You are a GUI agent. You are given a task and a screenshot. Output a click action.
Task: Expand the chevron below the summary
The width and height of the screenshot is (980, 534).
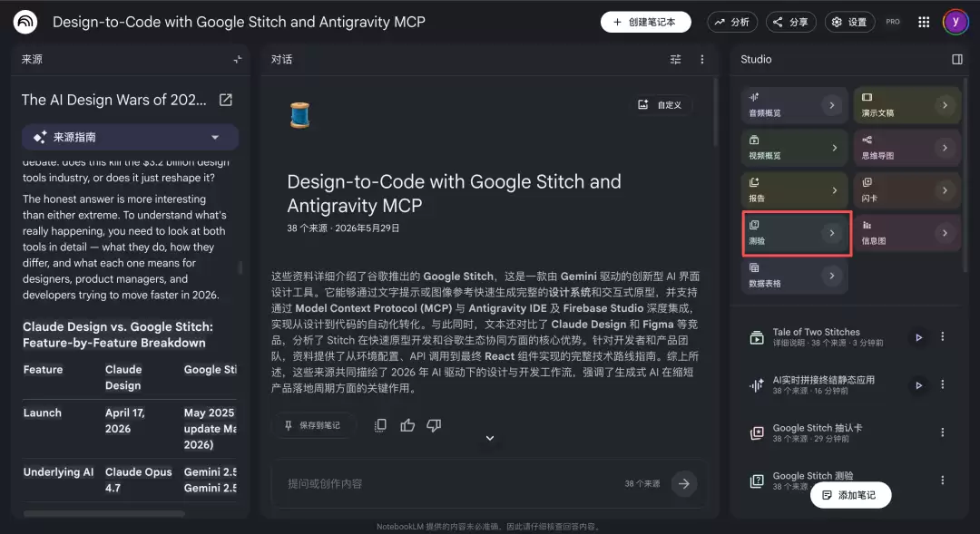pos(490,438)
